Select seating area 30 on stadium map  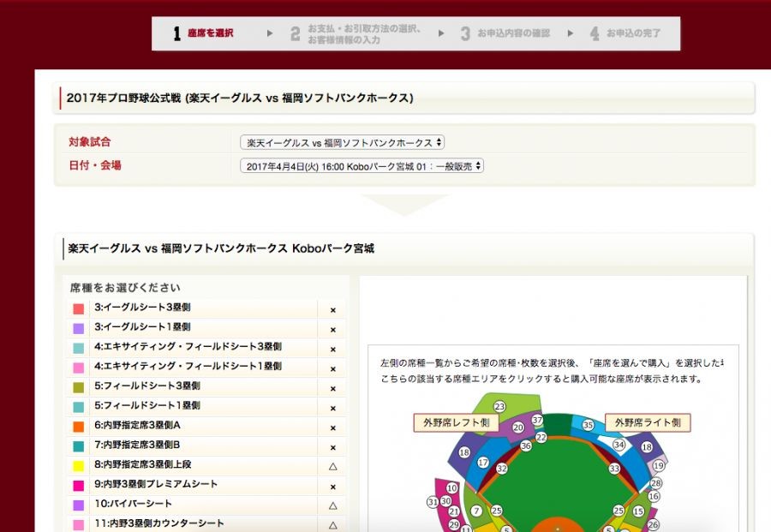point(446,500)
